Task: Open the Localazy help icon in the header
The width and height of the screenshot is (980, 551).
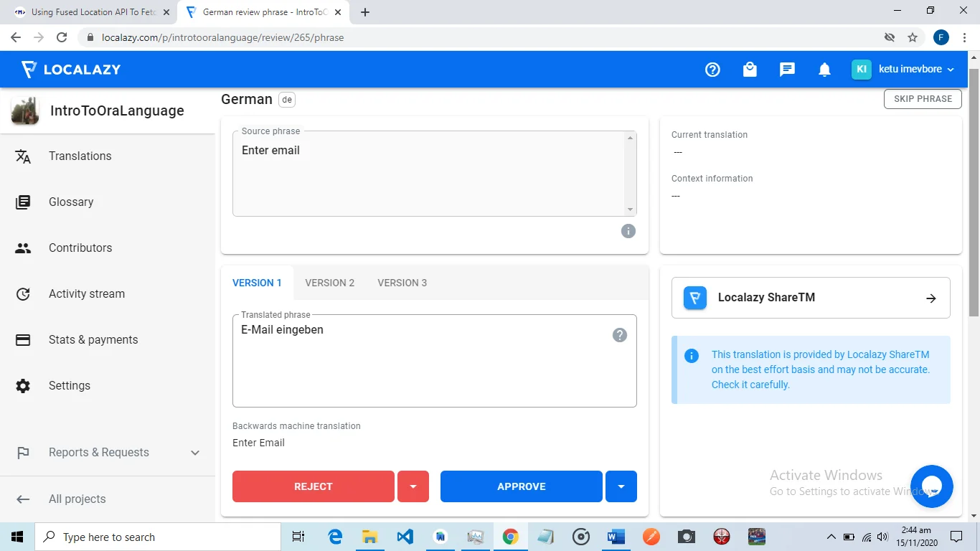Action: click(712, 70)
